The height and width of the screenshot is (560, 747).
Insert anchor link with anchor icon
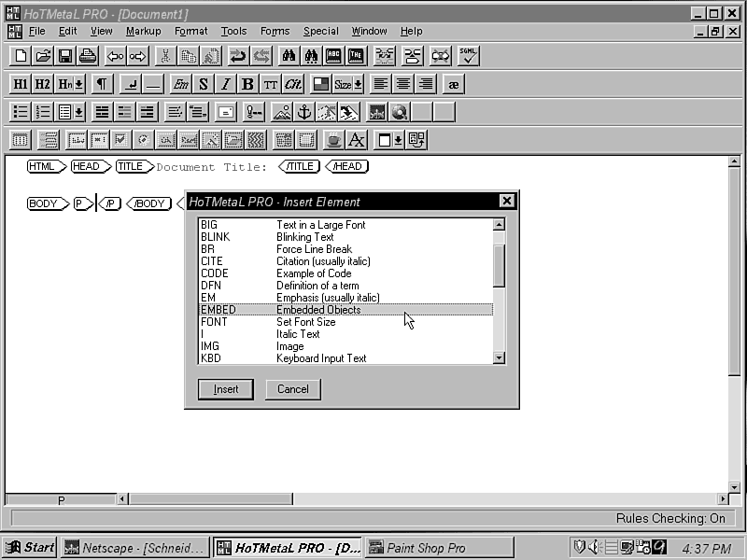(304, 112)
